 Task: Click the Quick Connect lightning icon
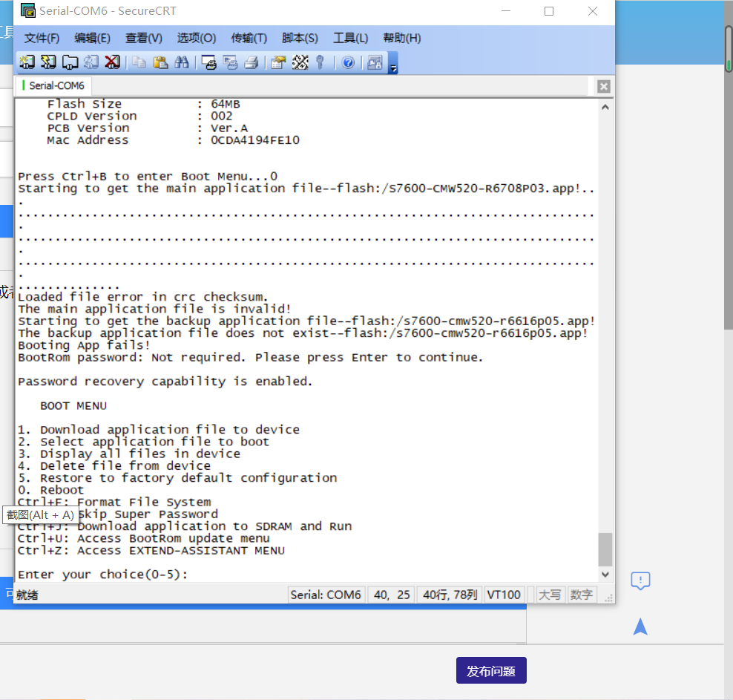pos(48,62)
